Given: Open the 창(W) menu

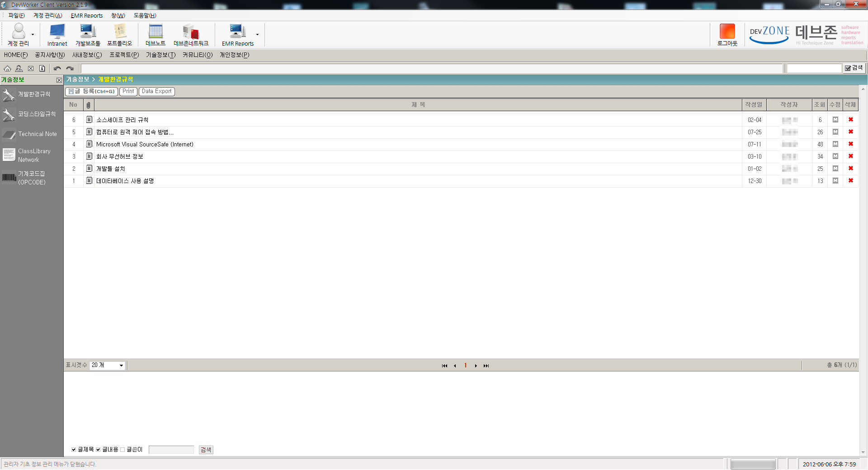Looking at the screenshot, I should pos(118,15).
